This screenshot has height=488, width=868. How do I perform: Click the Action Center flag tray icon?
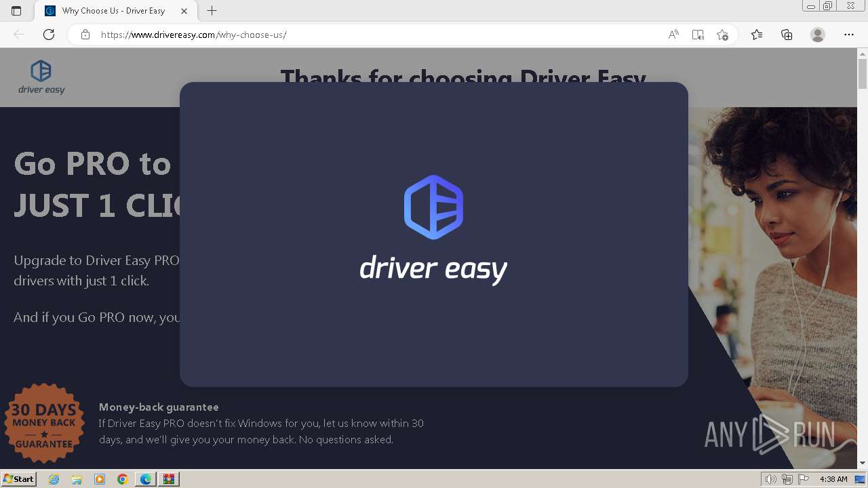(804, 479)
